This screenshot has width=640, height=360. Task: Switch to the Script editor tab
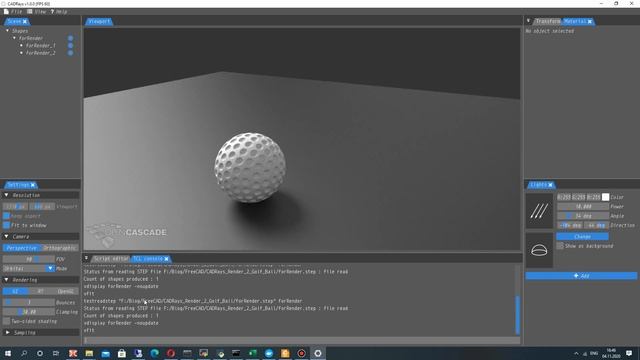[110, 259]
